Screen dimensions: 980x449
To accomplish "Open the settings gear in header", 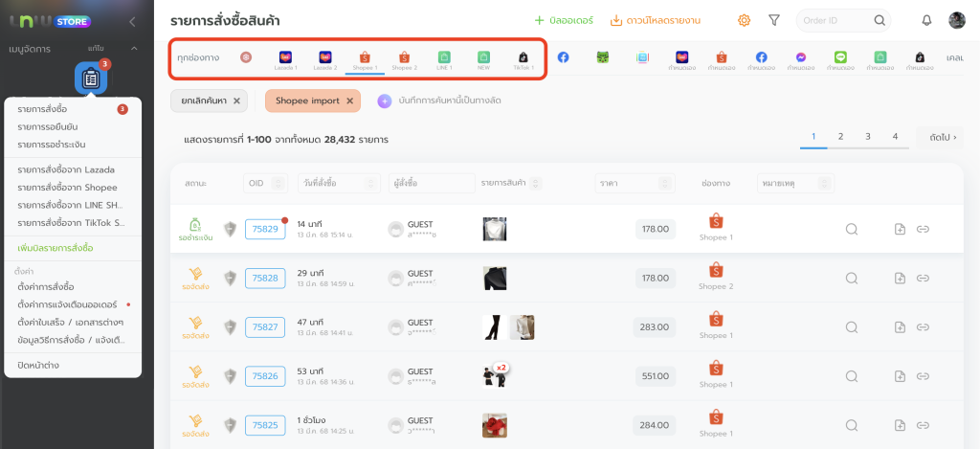I will [745, 20].
